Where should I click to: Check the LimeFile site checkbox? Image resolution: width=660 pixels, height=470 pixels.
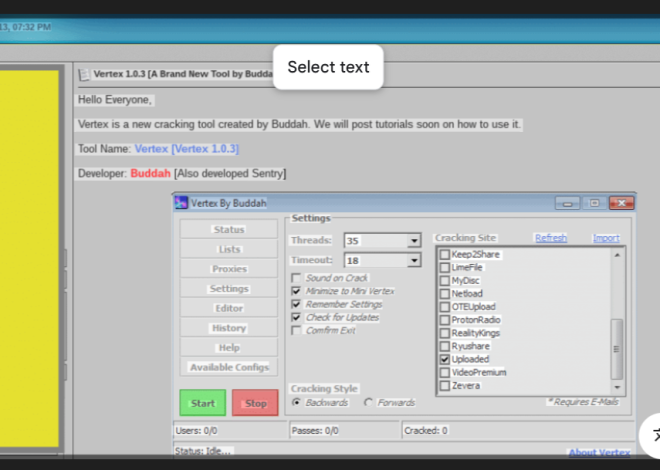pos(444,268)
